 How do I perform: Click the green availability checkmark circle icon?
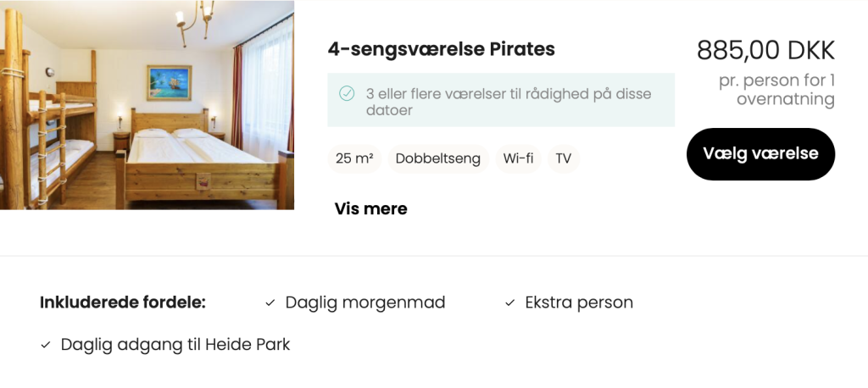point(347,94)
